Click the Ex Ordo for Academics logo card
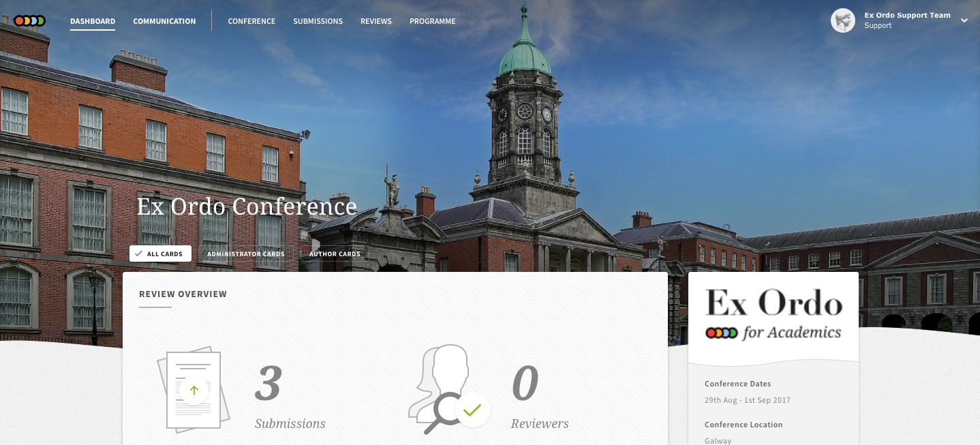This screenshot has width=980, height=445. (x=774, y=315)
